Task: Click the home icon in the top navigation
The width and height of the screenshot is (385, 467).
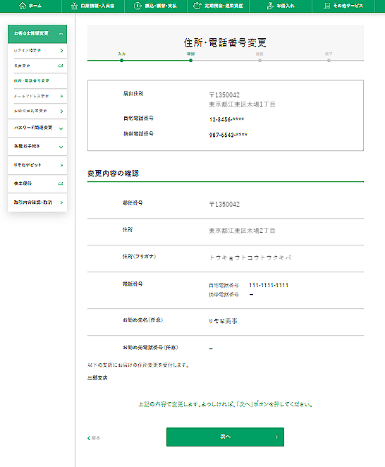Action: tap(23, 6)
